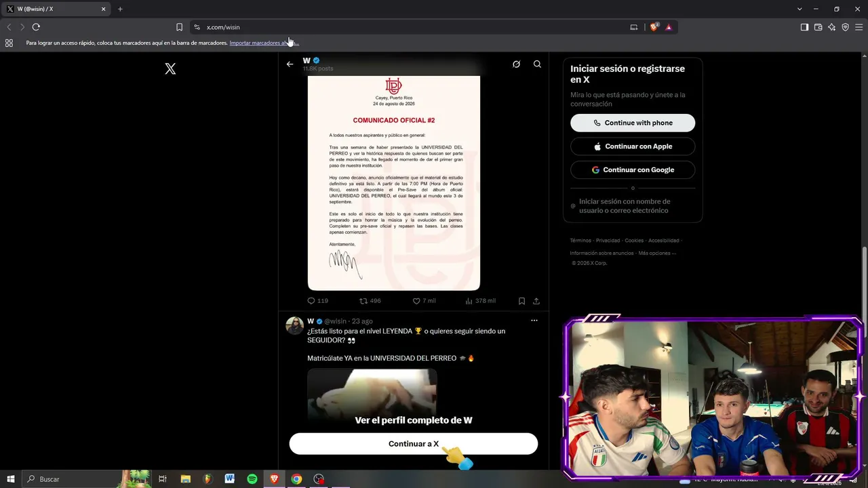Open the blurred media thumbnail in second post

click(x=372, y=396)
